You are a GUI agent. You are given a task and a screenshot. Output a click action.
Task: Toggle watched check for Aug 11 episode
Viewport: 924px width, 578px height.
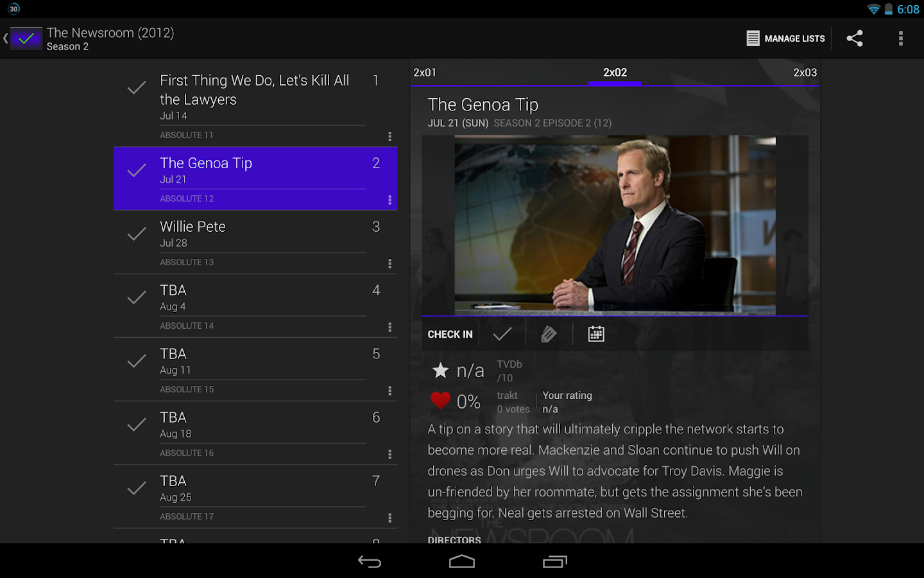pyautogui.click(x=137, y=362)
